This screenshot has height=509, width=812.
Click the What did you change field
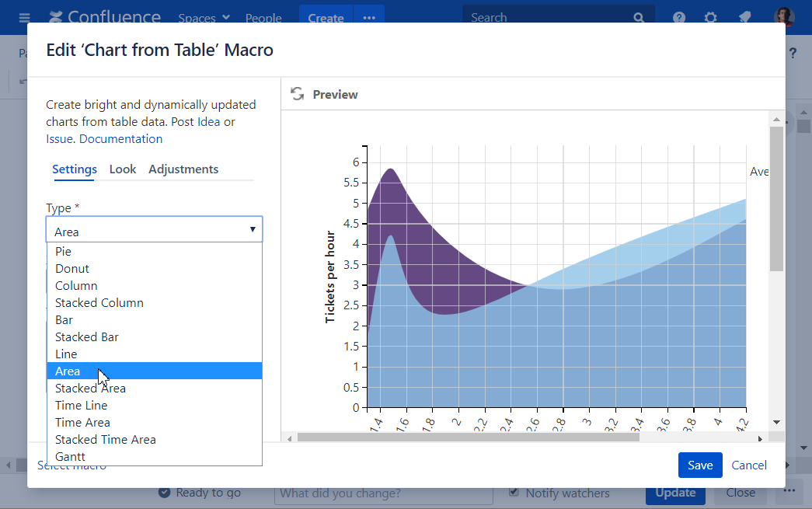point(383,493)
